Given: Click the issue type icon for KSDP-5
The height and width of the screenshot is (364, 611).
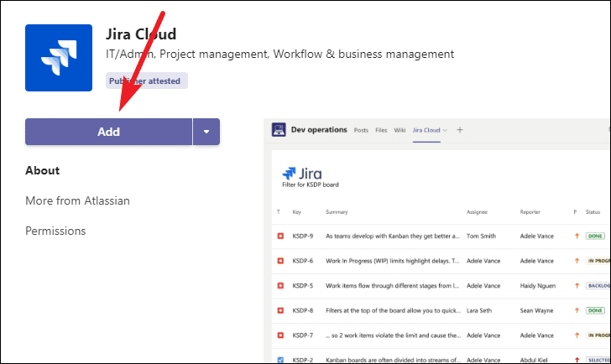Looking at the screenshot, I should (280, 286).
